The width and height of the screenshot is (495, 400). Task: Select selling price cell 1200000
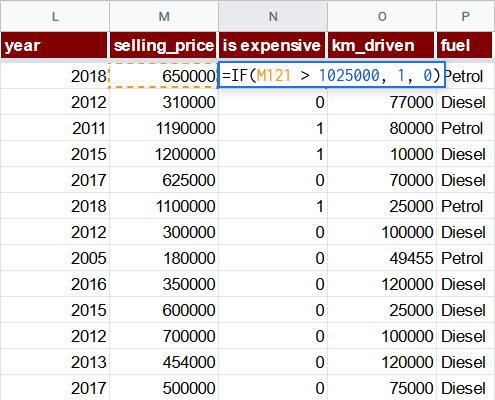(164, 154)
